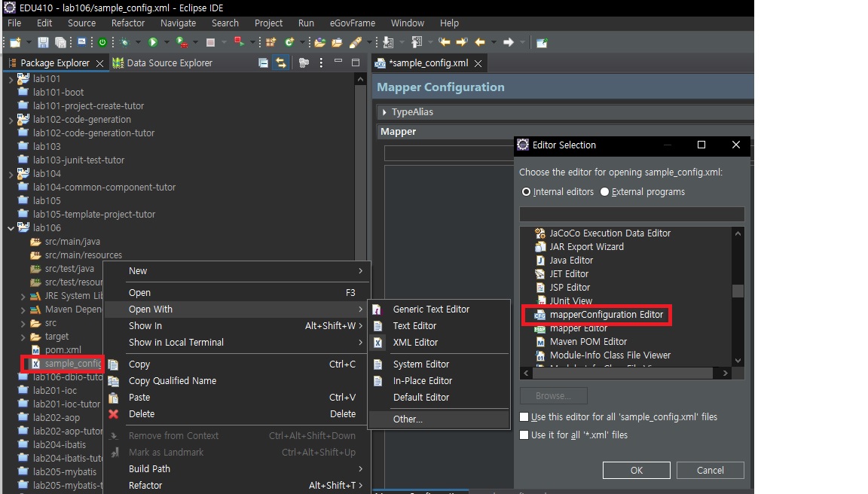Image resolution: width=868 pixels, height=494 pixels.
Task: Click the Maven POM Editor icon
Action: [540, 342]
